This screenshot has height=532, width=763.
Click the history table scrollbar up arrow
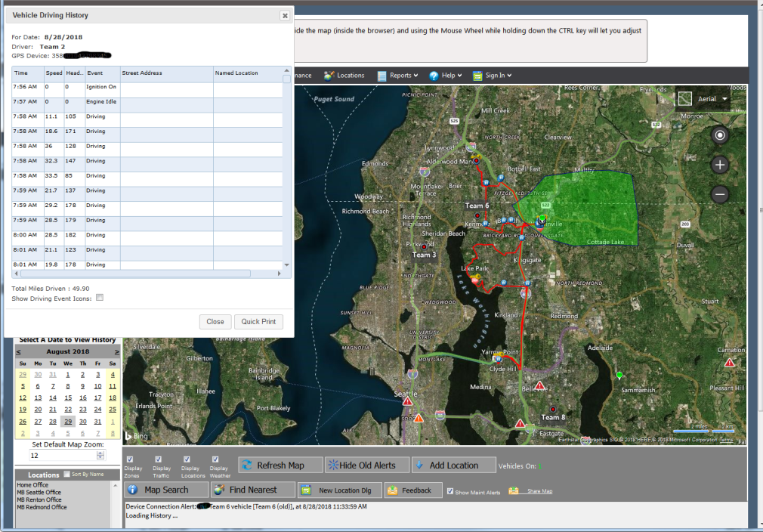286,71
